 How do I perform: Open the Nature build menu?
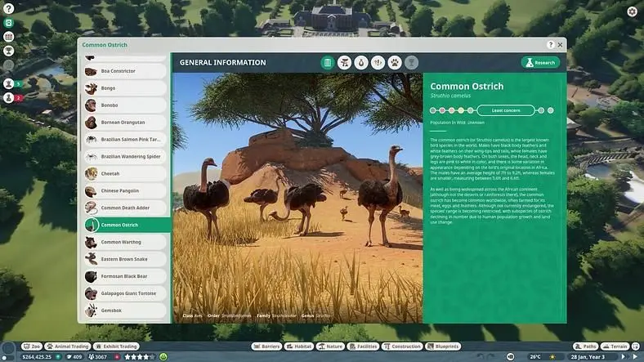tap(330, 346)
